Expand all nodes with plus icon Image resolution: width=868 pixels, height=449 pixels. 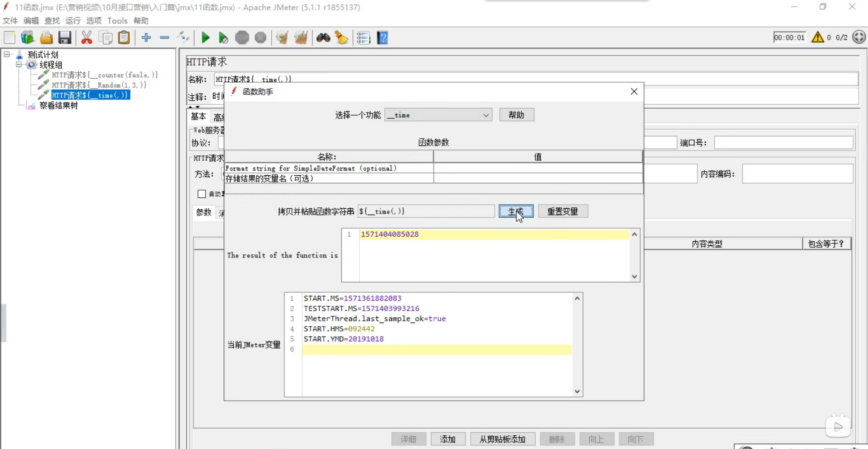[x=146, y=37]
